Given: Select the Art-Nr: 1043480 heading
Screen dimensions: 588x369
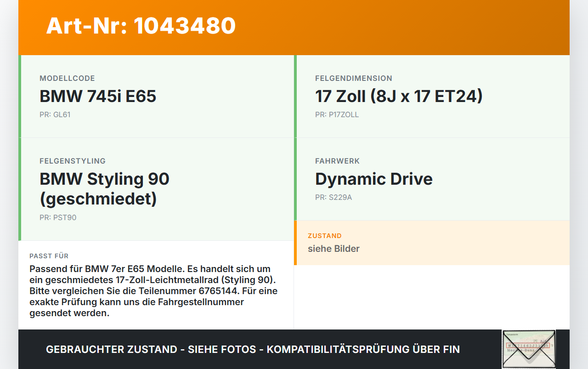Looking at the screenshot, I should point(141,26).
